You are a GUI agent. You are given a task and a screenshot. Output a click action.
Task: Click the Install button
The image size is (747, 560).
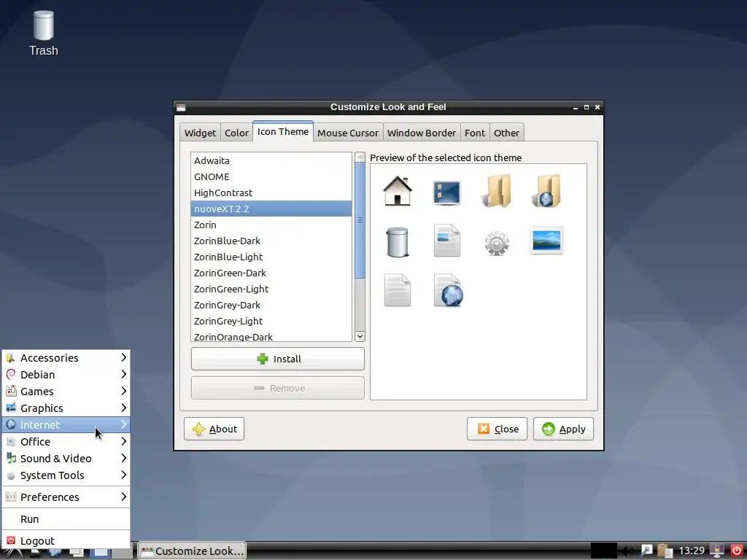coord(278,359)
